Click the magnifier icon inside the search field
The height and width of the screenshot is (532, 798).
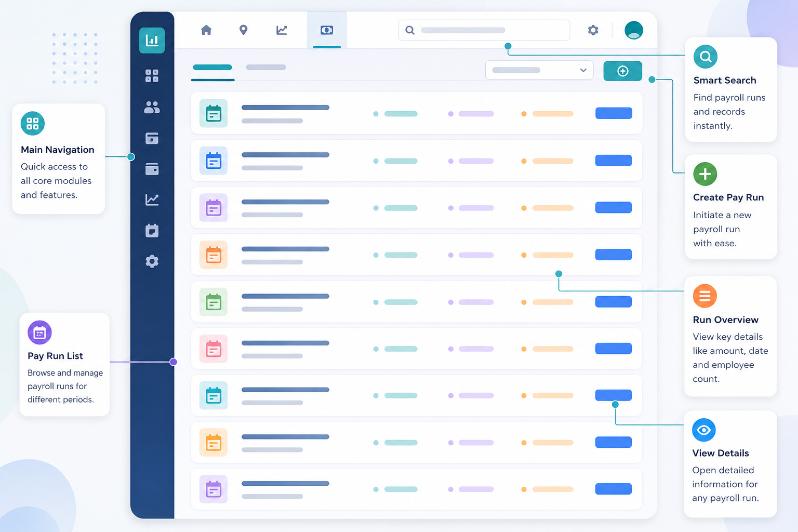point(410,30)
